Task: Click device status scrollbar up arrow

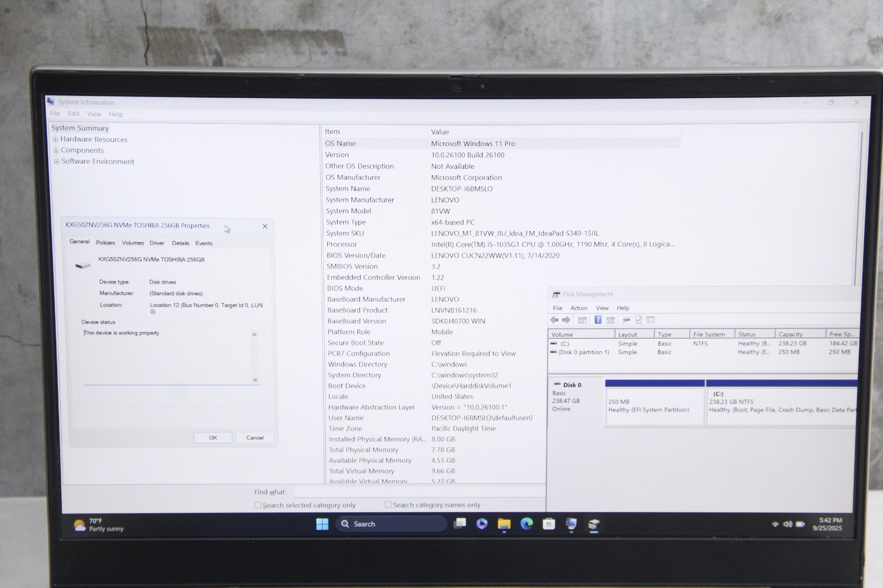Action: (x=254, y=334)
